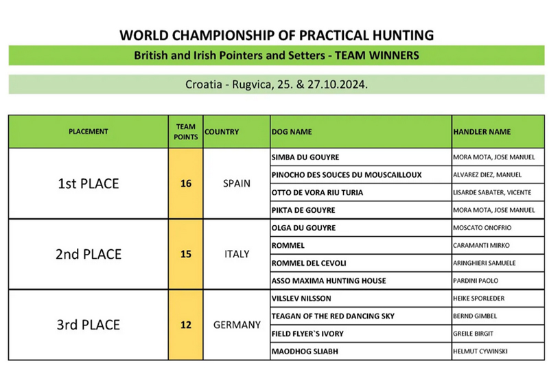Click the COUNTRY column header
Screen dimensions: 549x392
coord(222,132)
